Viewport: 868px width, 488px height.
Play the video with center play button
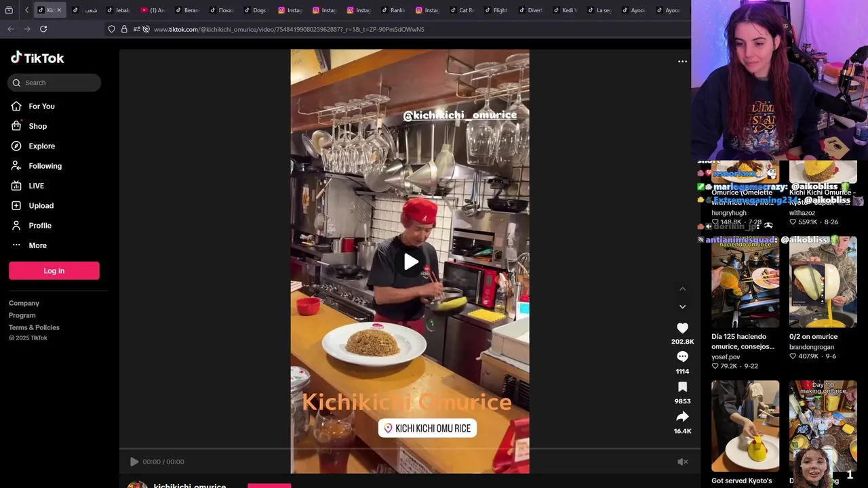coord(410,262)
